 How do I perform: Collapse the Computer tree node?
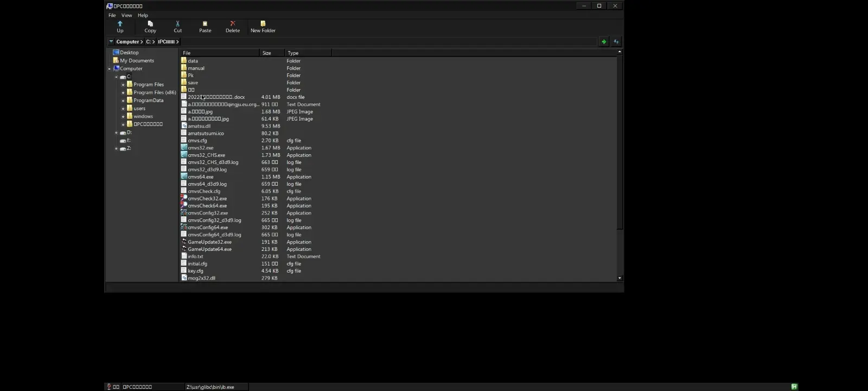click(x=110, y=69)
